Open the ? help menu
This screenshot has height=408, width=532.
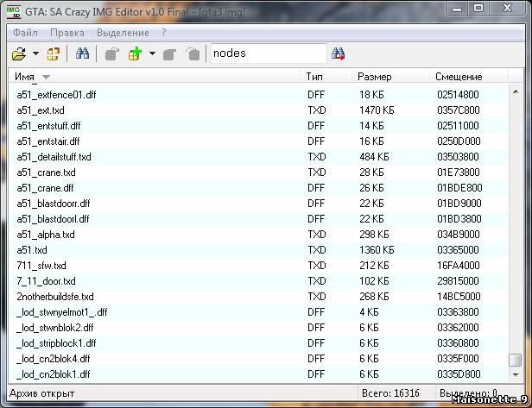coord(164,33)
